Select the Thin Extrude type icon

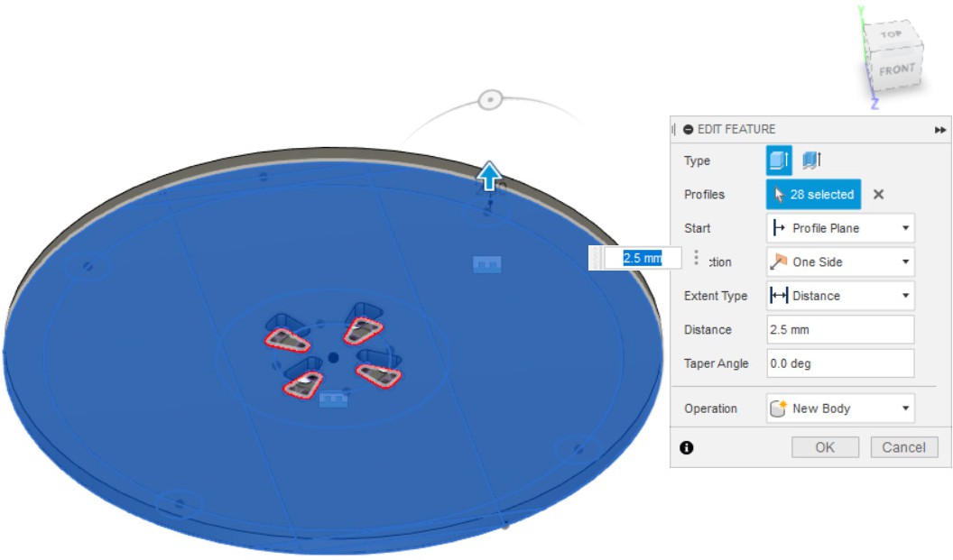pos(811,161)
